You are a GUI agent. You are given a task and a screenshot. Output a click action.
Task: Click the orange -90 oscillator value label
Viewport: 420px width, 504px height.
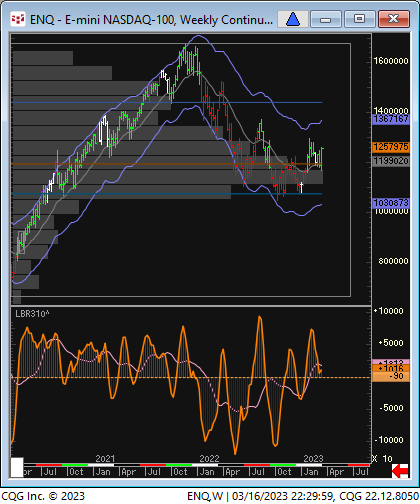[x=391, y=376]
